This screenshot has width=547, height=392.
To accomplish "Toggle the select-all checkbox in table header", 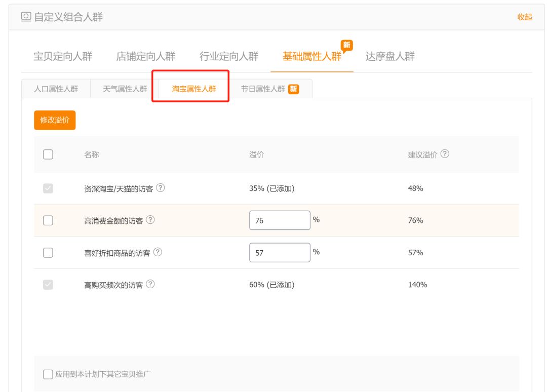I will pyautogui.click(x=48, y=155).
